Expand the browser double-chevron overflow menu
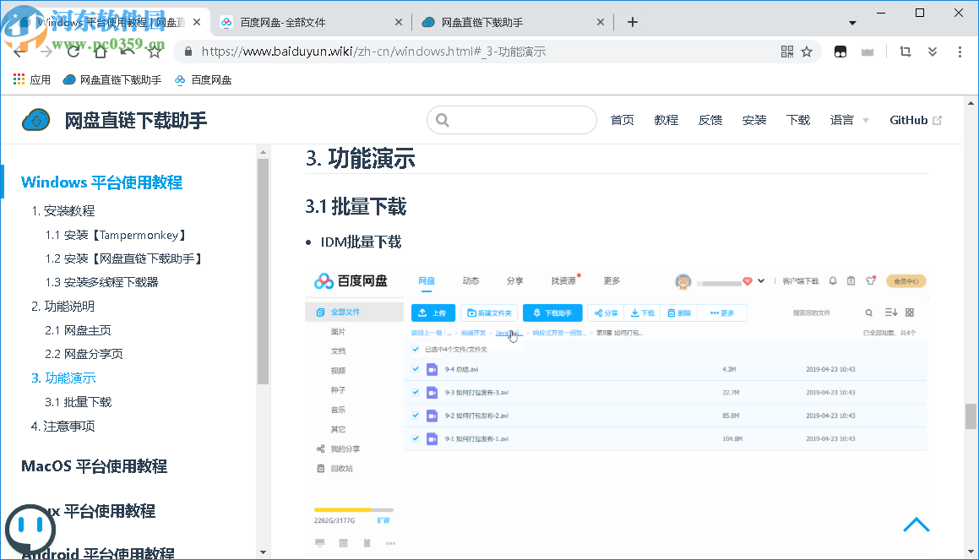The height and width of the screenshot is (560, 979). click(x=932, y=52)
